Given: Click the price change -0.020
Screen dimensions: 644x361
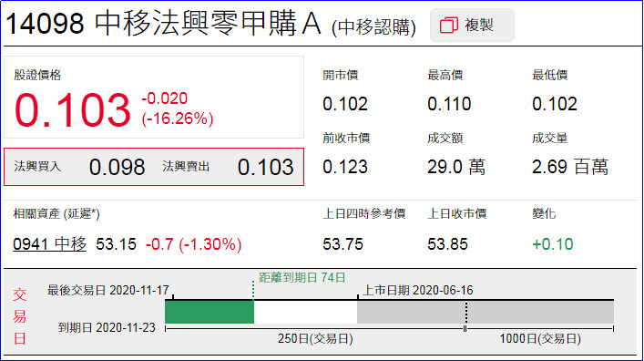Looking at the screenshot, I should point(164,98).
